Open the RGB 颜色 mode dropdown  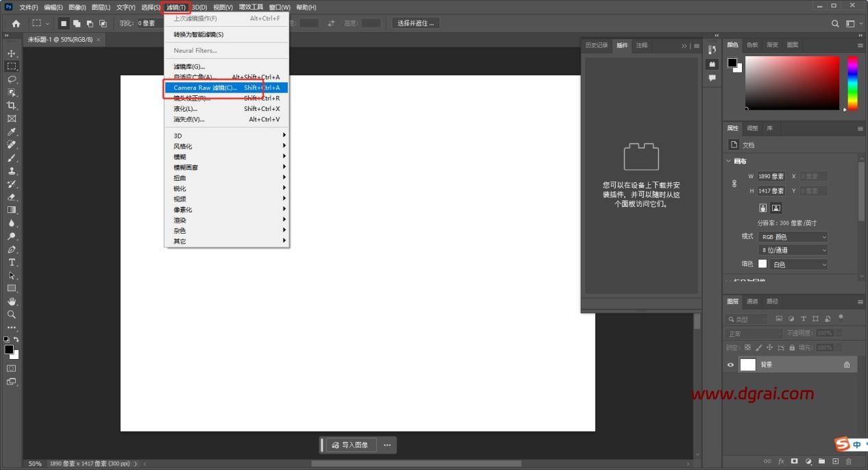click(x=793, y=237)
